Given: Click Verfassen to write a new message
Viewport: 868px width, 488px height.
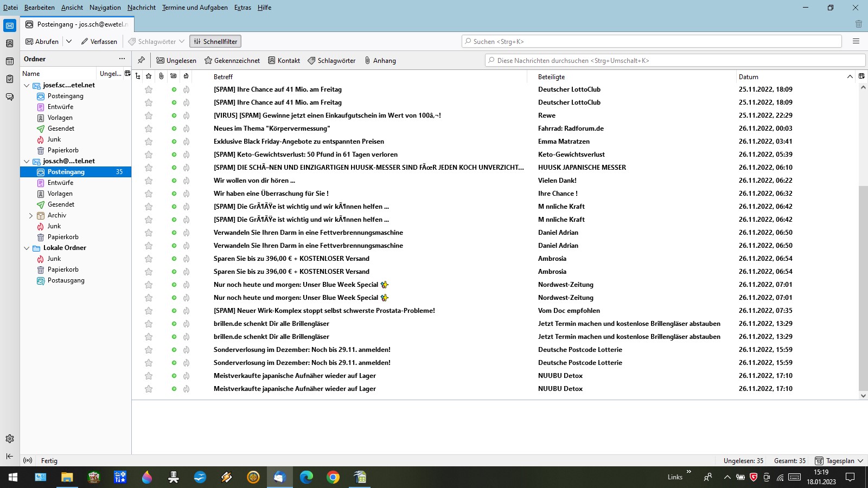Looking at the screenshot, I should point(99,41).
